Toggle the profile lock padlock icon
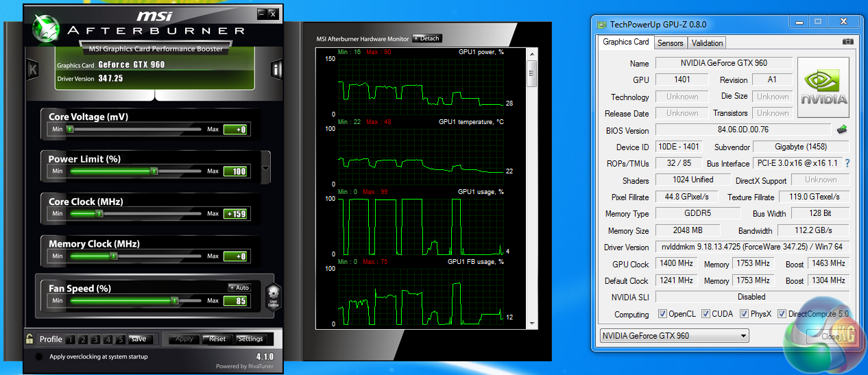Viewport: 868px width, 375px height. [x=29, y=339]
